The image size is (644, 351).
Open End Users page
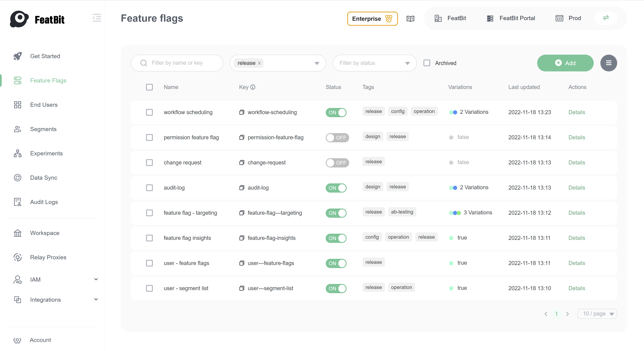(x=44, y=105)
